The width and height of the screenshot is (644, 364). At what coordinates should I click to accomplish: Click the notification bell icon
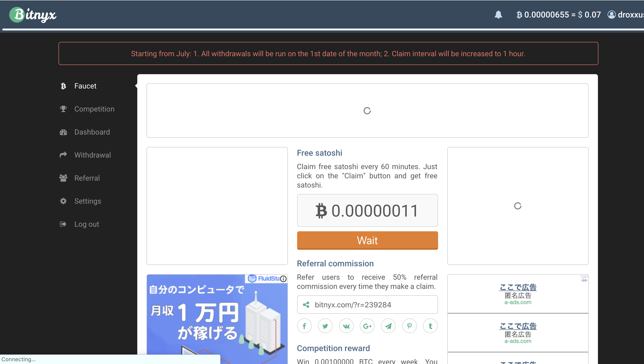(x=498, y=15)
